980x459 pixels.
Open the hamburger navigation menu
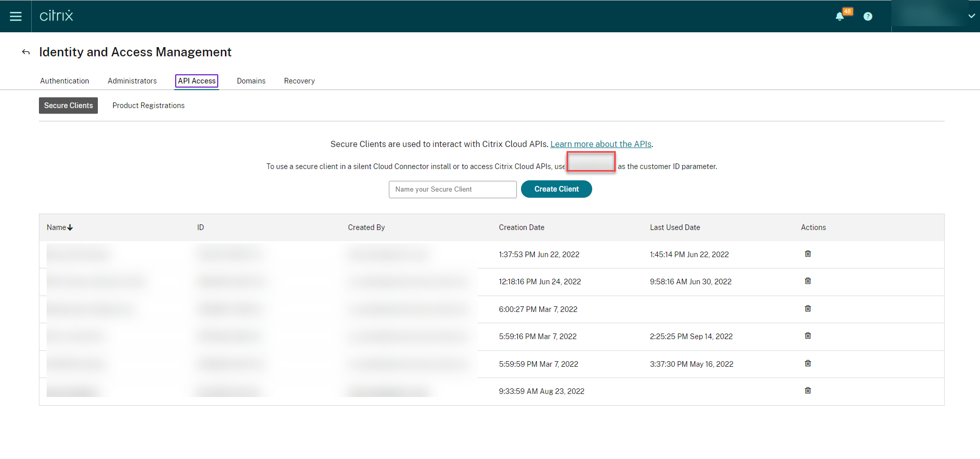coord(16,16)
